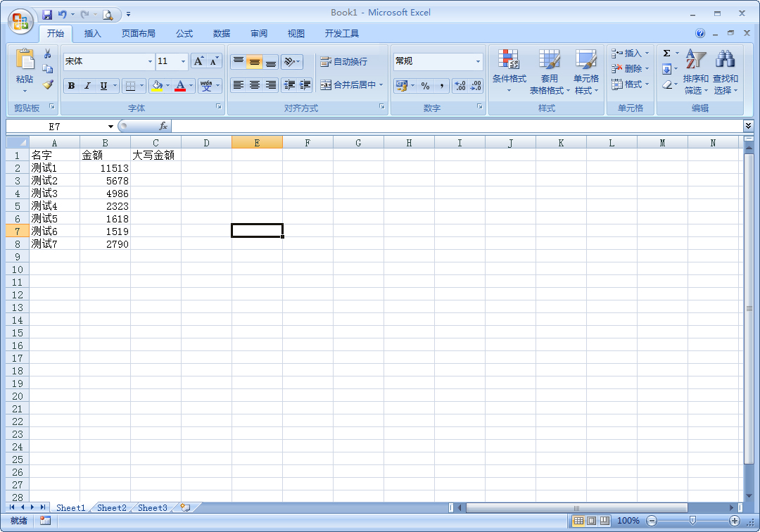Image resolution: width=760 pixels, height=532 pixels.
Task: Expand the formula bar
Action: (x=748, y=126)
